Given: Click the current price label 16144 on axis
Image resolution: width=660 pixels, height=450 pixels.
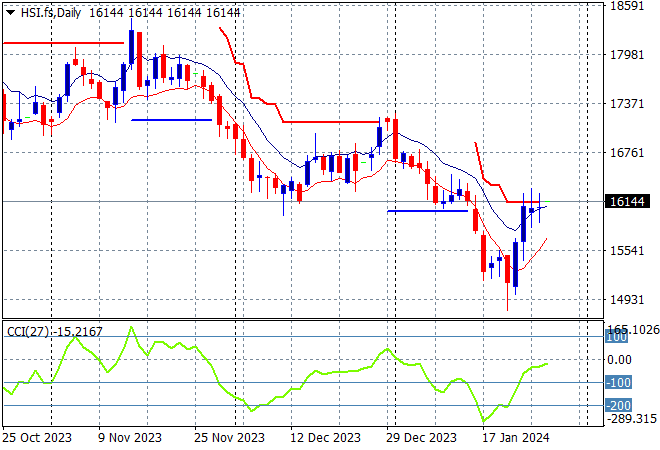Looking at the screenshot, I should click(x=627, y=202).
